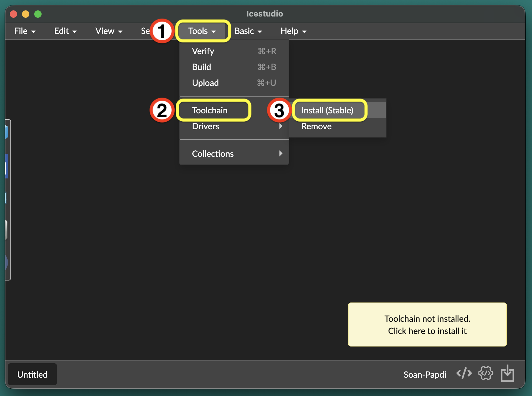
Task: Click Install (Stable) in the Toolchain submenu
Action: pos(338,110)
